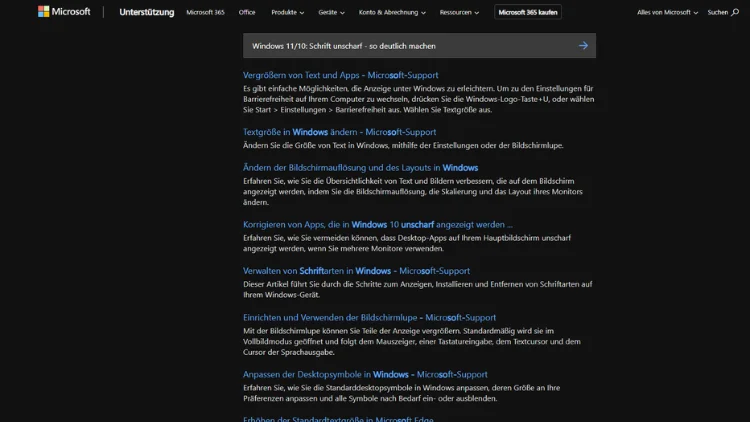
Task: Click the Microsoft logo
Action: pyautogui.click(x=64, y=11)
